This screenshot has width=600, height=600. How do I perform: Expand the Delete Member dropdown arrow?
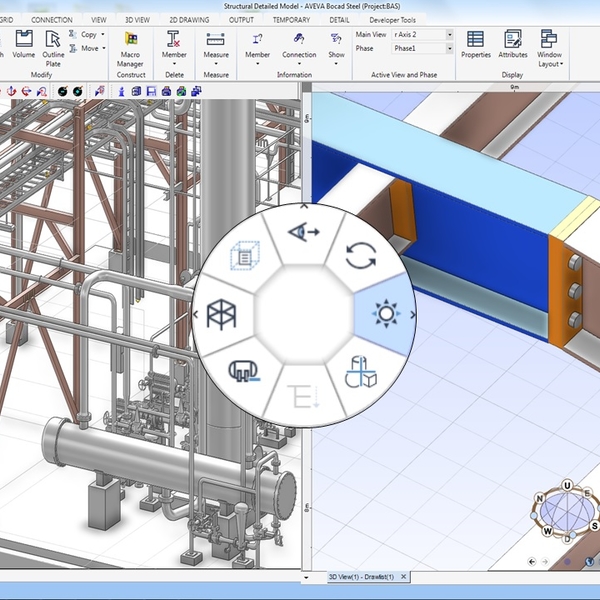[x=174, y=64]
